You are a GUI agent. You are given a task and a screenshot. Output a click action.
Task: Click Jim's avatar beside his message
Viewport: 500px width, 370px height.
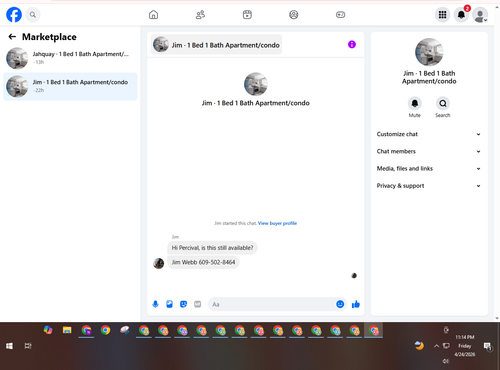pos(159,263)
